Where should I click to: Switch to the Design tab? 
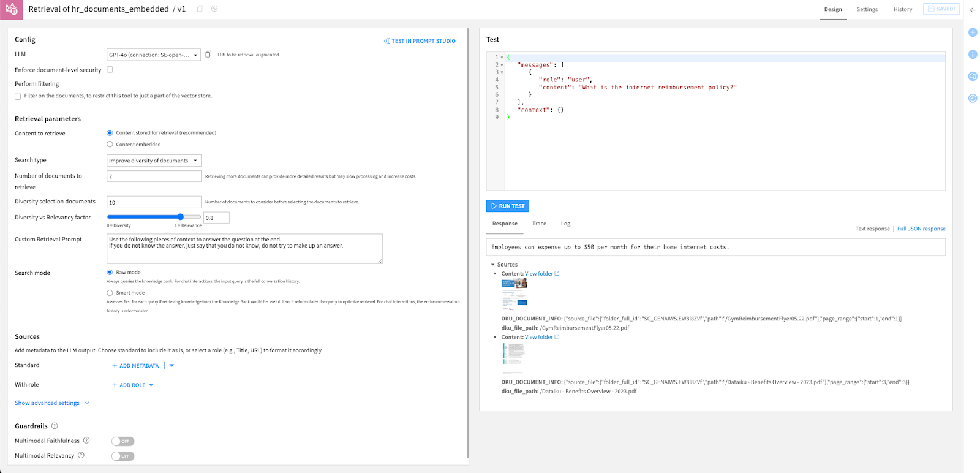pyautogui.click(x=833, y=9)
